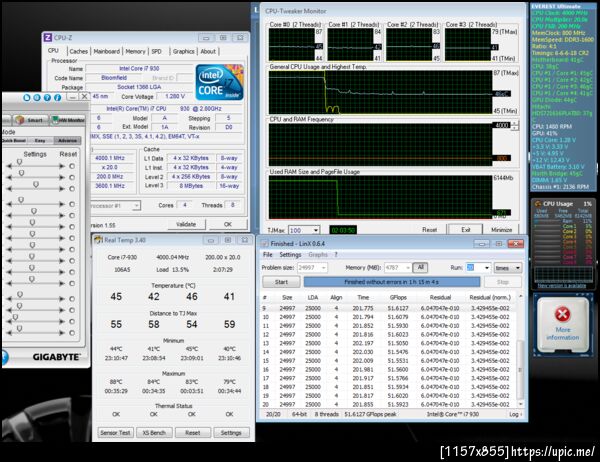
Task: Click the 'Finished without errors' progress bar in LinX
Action: point(392,282)
